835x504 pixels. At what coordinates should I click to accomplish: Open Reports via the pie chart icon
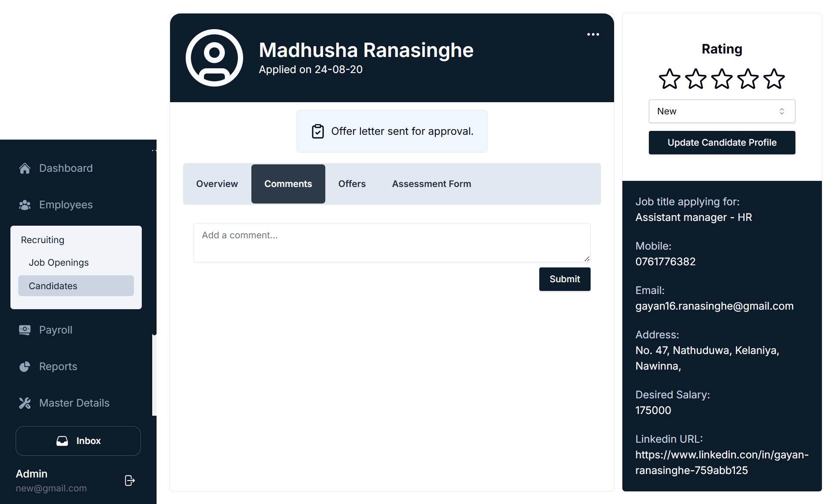point(25,366)
